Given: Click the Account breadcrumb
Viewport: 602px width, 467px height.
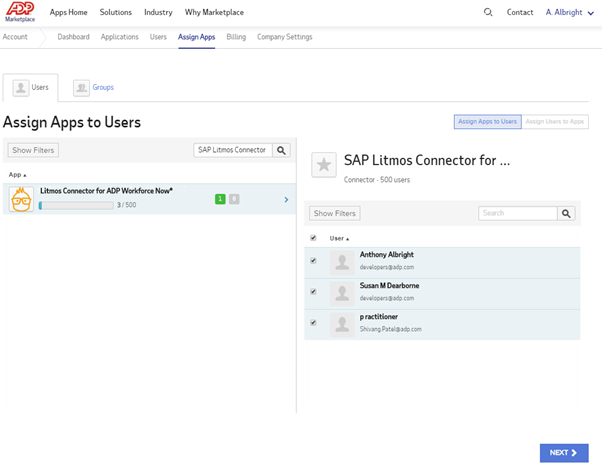Looking at the screenshot, I should [x=15, y=37].
